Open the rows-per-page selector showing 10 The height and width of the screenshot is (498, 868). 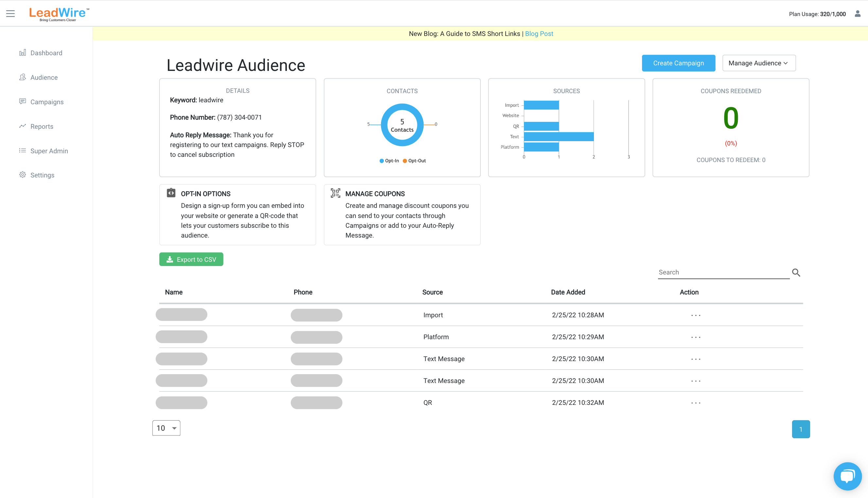tap(166, 428)
